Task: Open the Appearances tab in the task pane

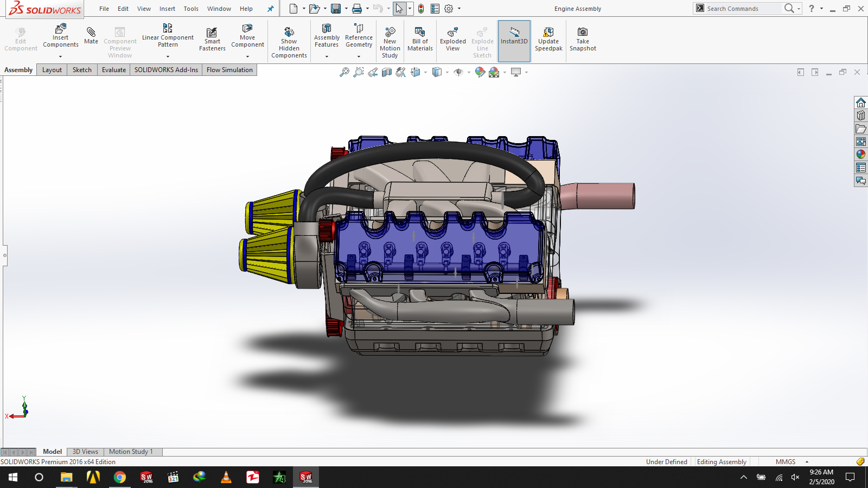Action: tap(861, 155)
